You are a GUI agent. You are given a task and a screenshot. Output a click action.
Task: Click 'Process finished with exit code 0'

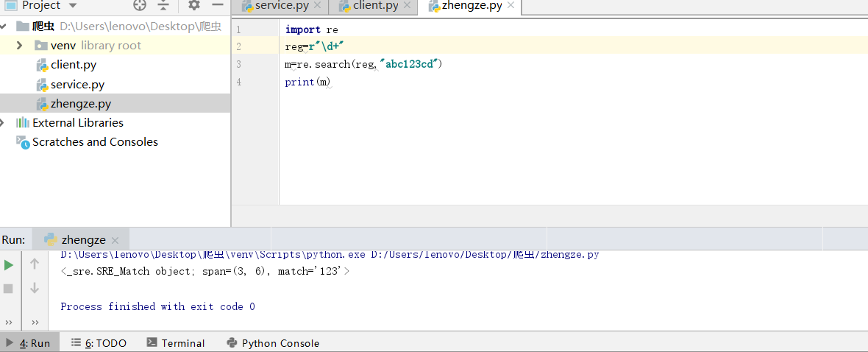(157, 306)
